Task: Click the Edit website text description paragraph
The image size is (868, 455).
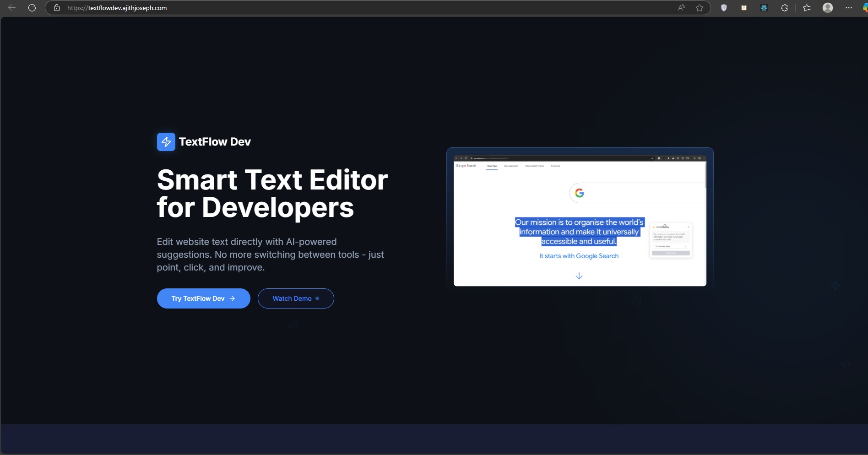Action: tap(271, 255)
